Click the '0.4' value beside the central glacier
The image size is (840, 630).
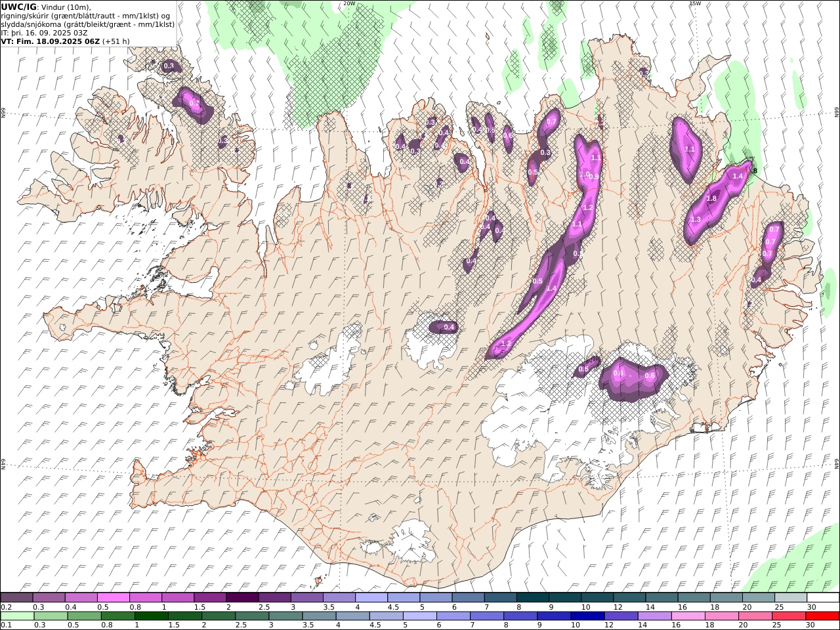(x=450, y=327)
